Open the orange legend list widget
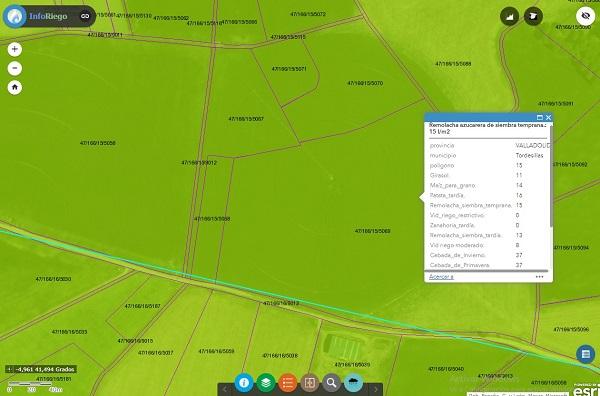 (x=288, y=383)
